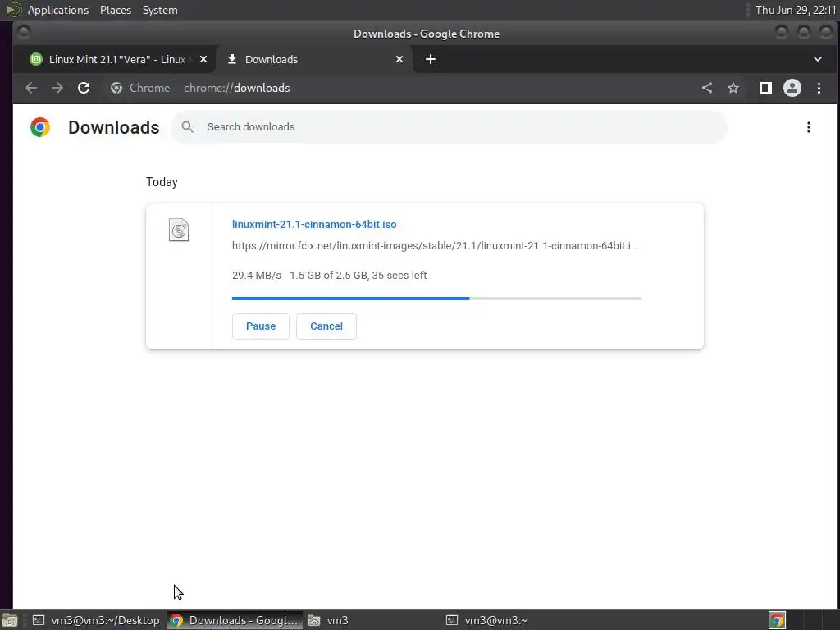Click the mirror.fcix.net download source URL
840x630 pixels.
435,246
